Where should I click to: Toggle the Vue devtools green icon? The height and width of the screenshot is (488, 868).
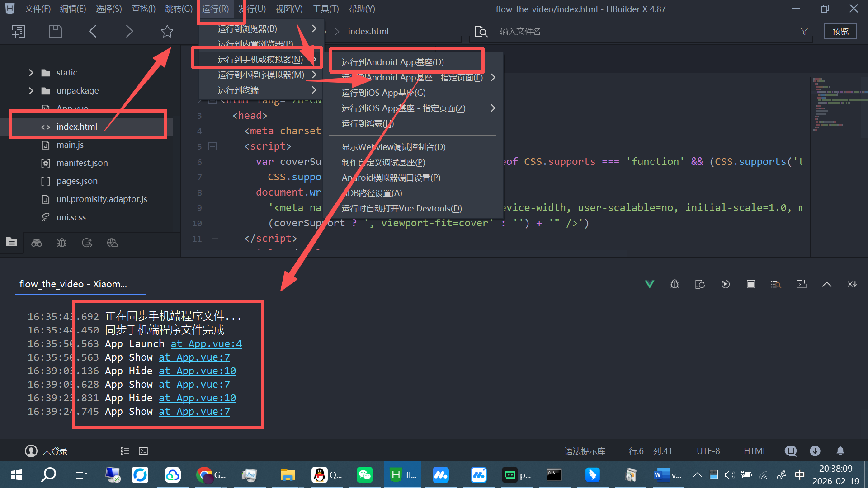point(649,284)
